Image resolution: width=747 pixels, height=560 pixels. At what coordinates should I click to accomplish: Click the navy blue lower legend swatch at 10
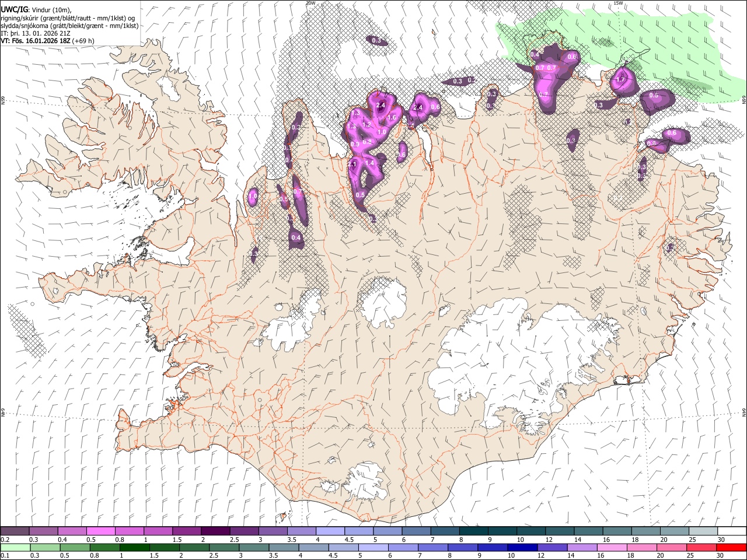click(522, 547)
